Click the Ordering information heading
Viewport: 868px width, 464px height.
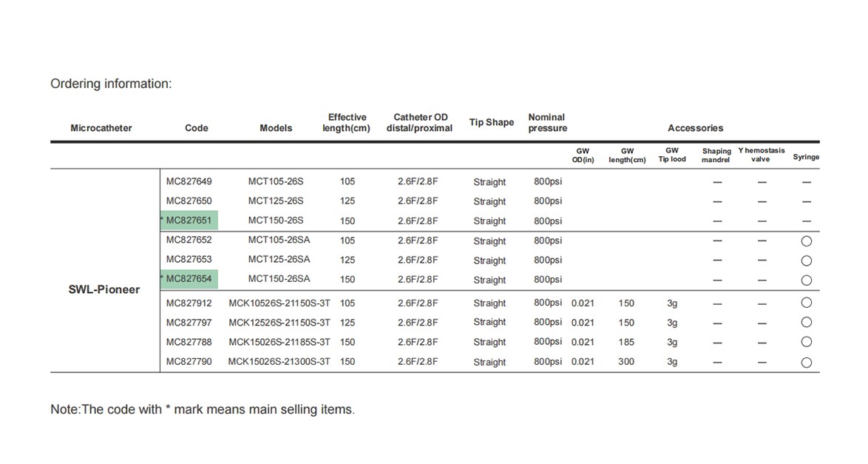[111, 84]
